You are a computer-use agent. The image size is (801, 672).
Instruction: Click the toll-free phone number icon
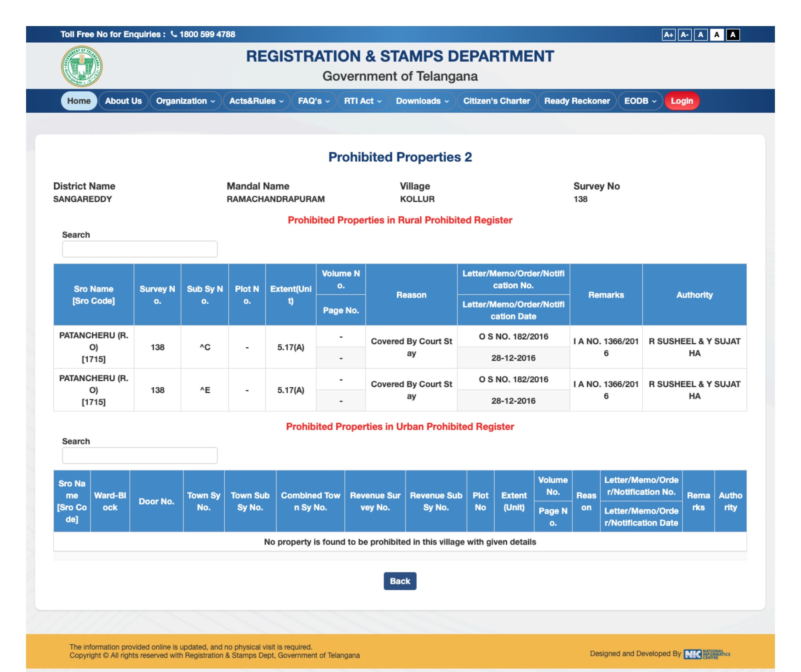pos(174,34)
